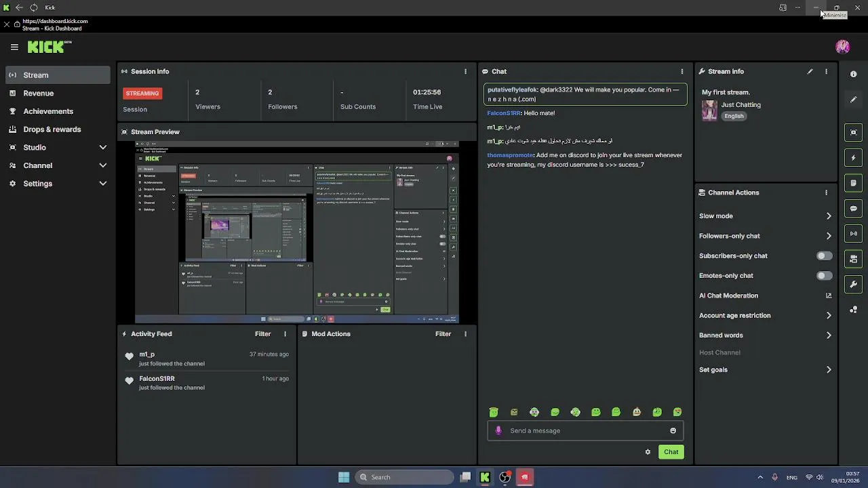Go to Stream in sidebar

tap(58, 75)
